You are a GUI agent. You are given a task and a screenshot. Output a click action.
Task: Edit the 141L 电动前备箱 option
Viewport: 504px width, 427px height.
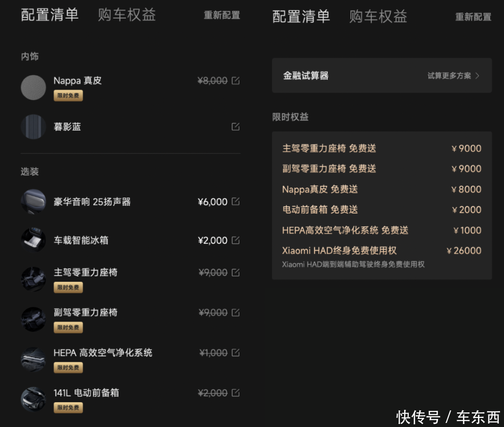click(x=235, y=393)
